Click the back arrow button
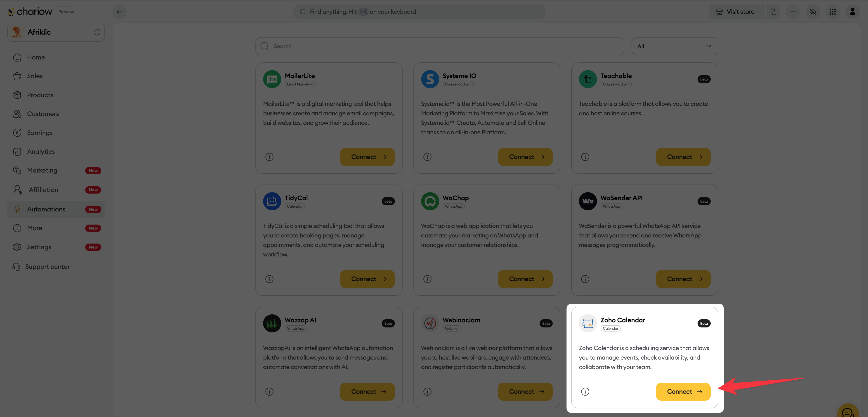The width and height of the screenshot is (868, 417). coord(119,12)
